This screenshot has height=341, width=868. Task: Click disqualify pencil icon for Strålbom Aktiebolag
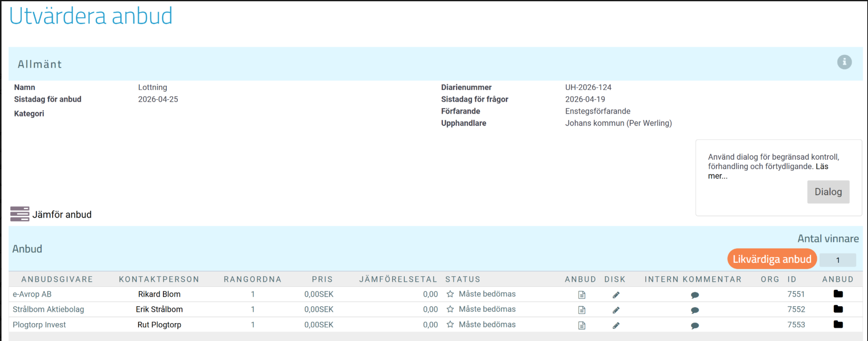coord(616,310)
